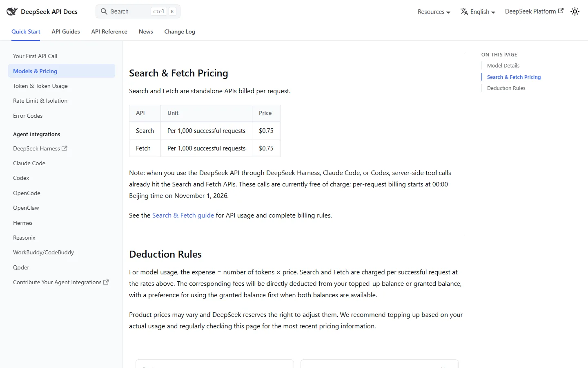Open the API Guides tab

tap(66, 31)
